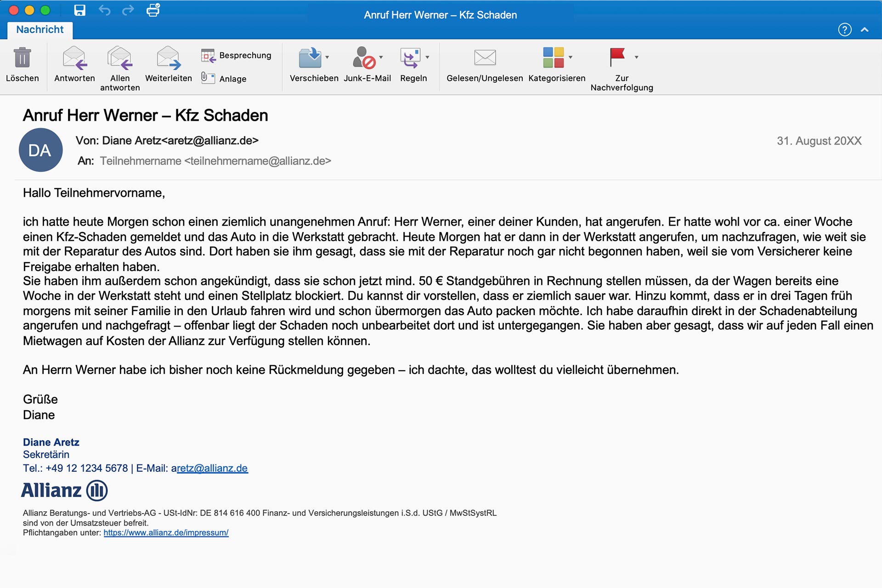The width and height of the screenshot is (882, 588).
Task: Open the flag Nachverfolgung dropdown arrow
Action: [636, 57]
